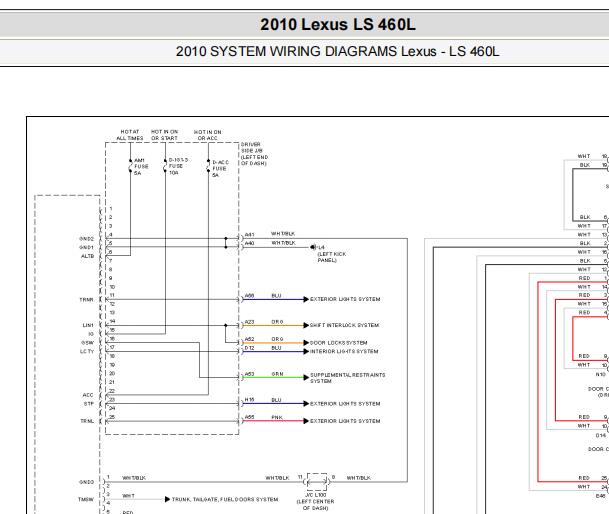Click the "D14" connector label
This screenshot has width=609, height=514.
coord(600,436)
